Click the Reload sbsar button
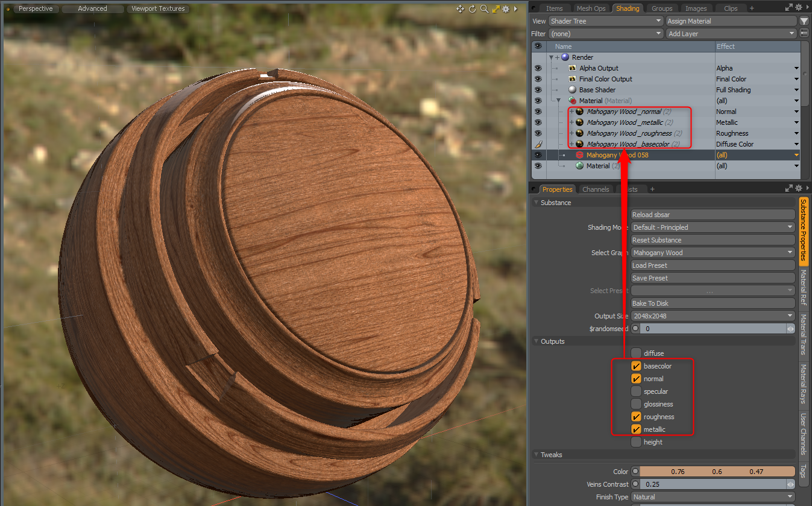Image resolution: width=812 pixels, height=506 pixels. coord(713,215)
